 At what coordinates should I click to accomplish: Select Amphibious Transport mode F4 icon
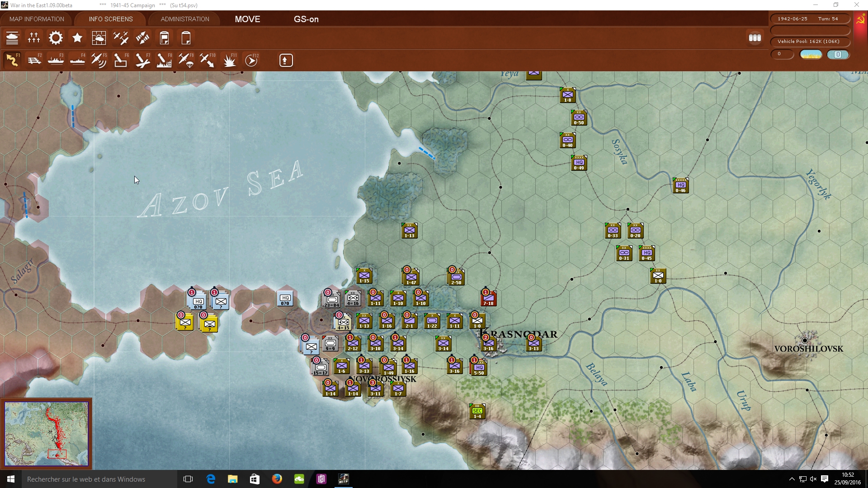[77, 60]
